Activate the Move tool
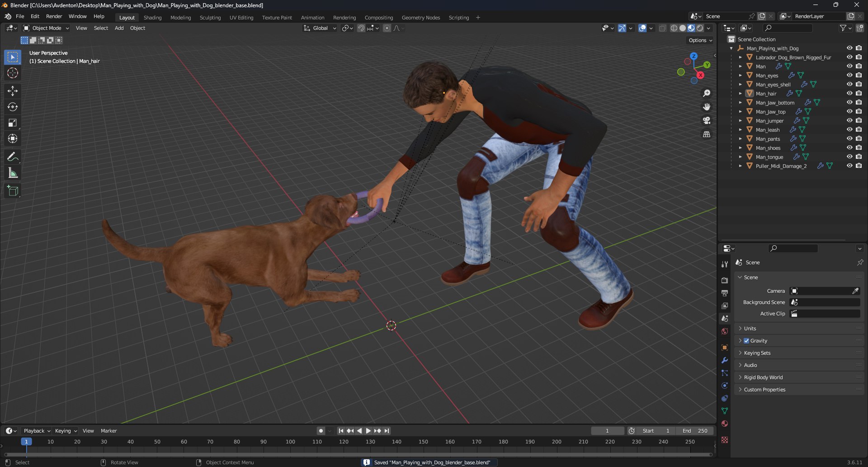Screen dimensions: 868x467 click(x=13, y=91)
